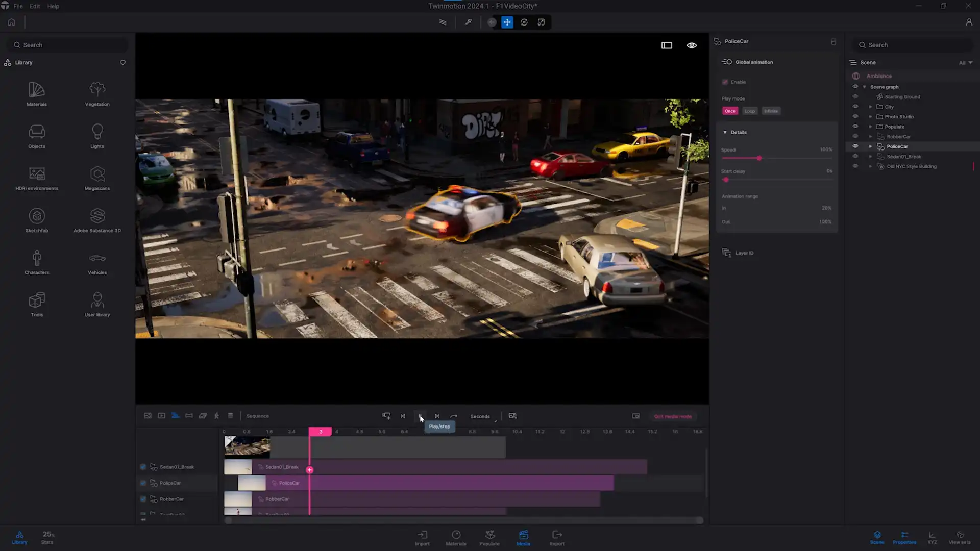Toggle the Enable global animation checkbox
980x551 pixels.
tap(725, 82)
